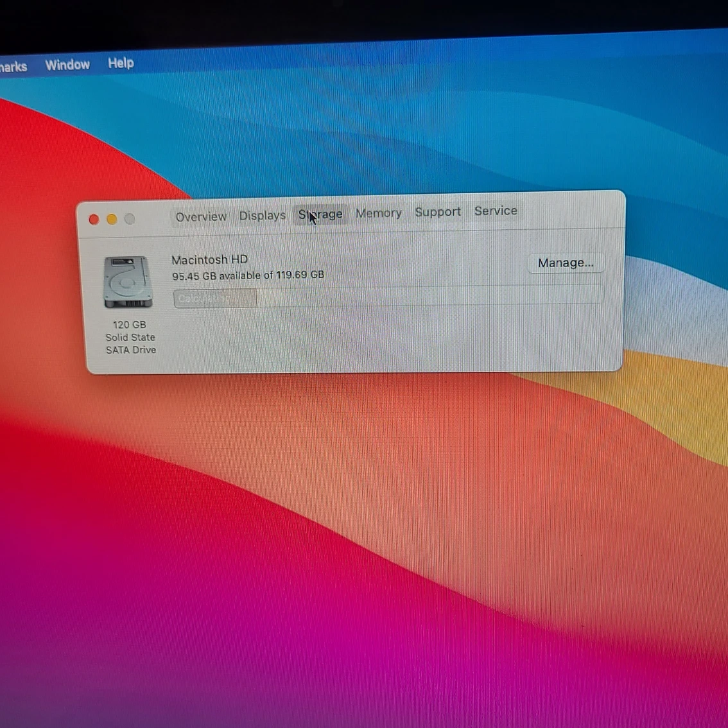This screenshot has height=728, width=728.
Task: Go to the Support tab
Action: point(438,212)
